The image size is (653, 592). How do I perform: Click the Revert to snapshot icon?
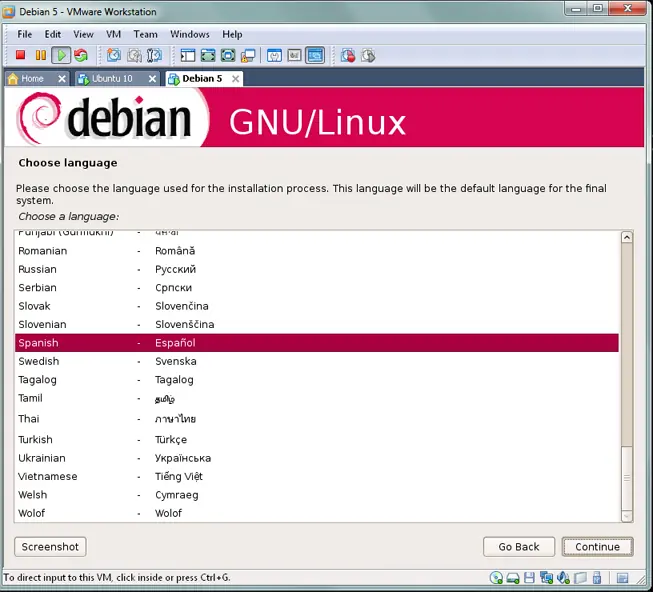coord(134,55)
